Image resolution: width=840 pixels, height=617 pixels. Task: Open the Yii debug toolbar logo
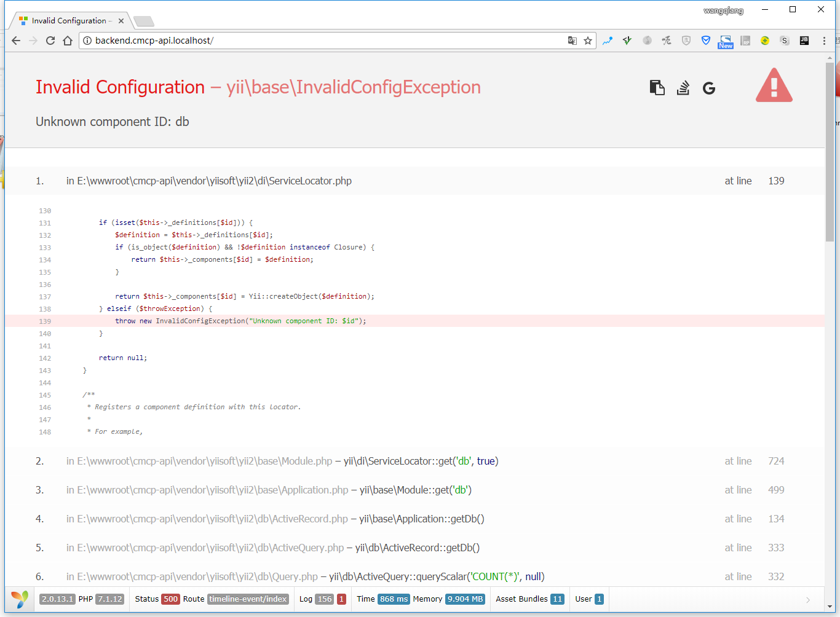[20, 599]
